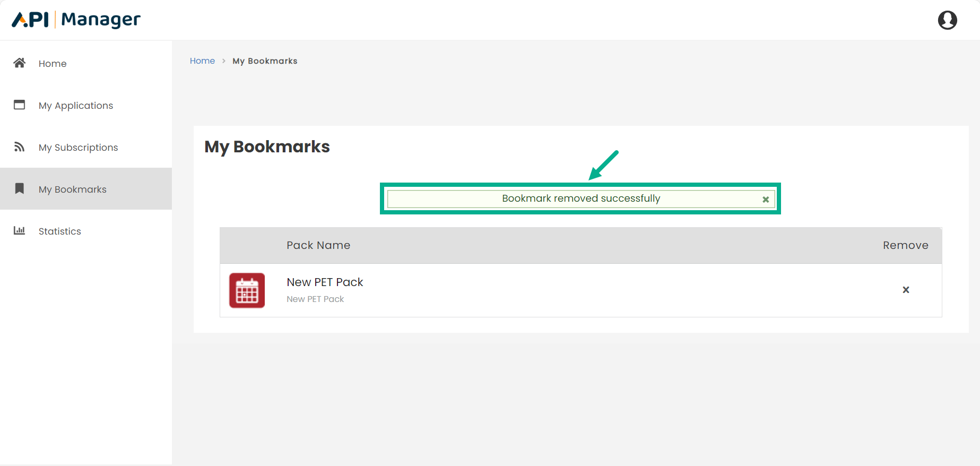Select the Home icon in the sidebar
Viewport: 980px width, 466px height.
pyautogui.click(x=19, y=63)
